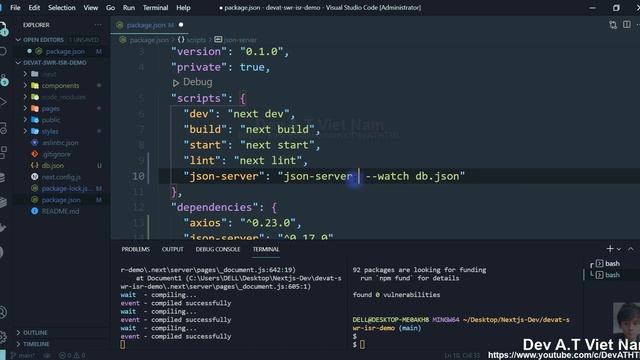Expand the node_modules folder

tap(25, 97)
